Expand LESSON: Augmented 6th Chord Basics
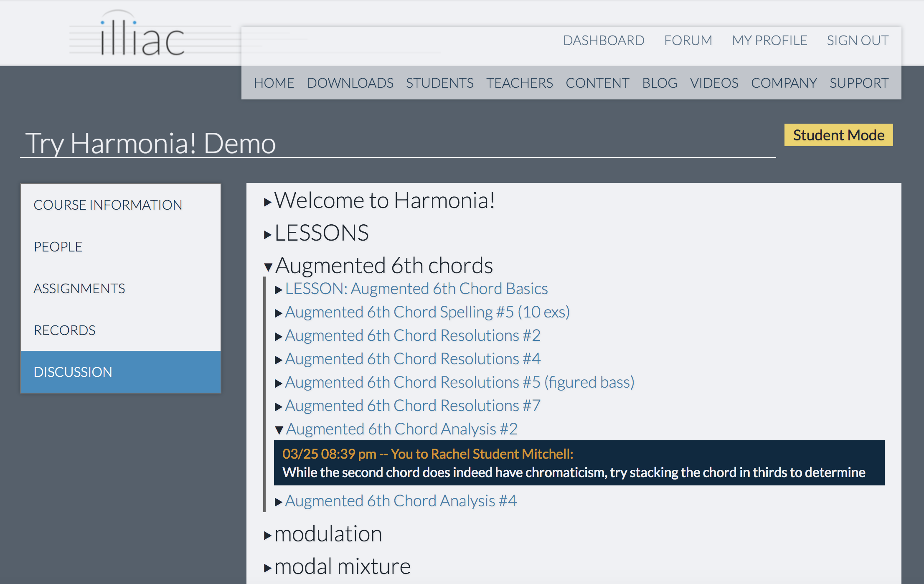This screenshot has height=584, width=924. 279,290
